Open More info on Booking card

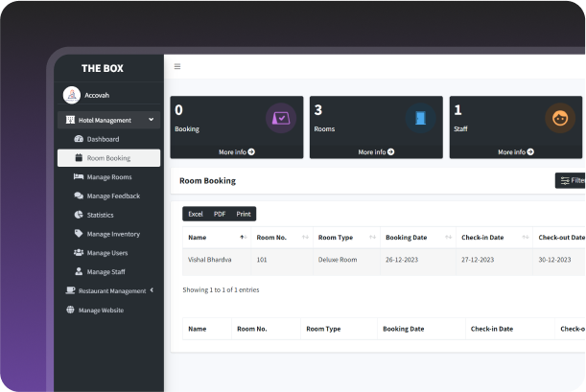(236, 151)
